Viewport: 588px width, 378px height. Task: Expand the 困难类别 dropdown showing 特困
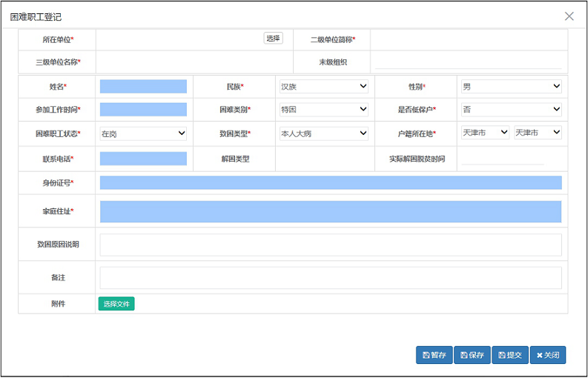pyautogui.click(x=323, y=110)
